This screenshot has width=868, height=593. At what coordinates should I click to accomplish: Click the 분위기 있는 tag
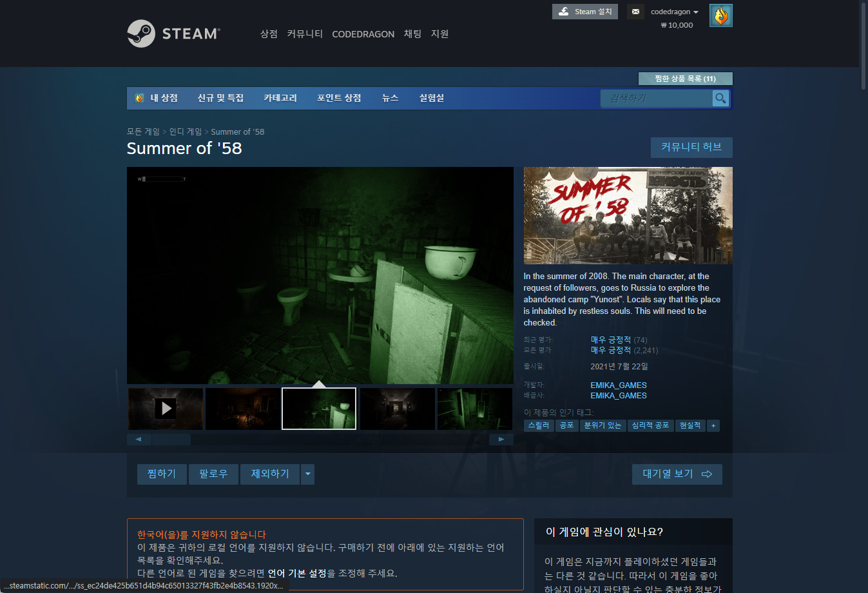tap(603, 425)
